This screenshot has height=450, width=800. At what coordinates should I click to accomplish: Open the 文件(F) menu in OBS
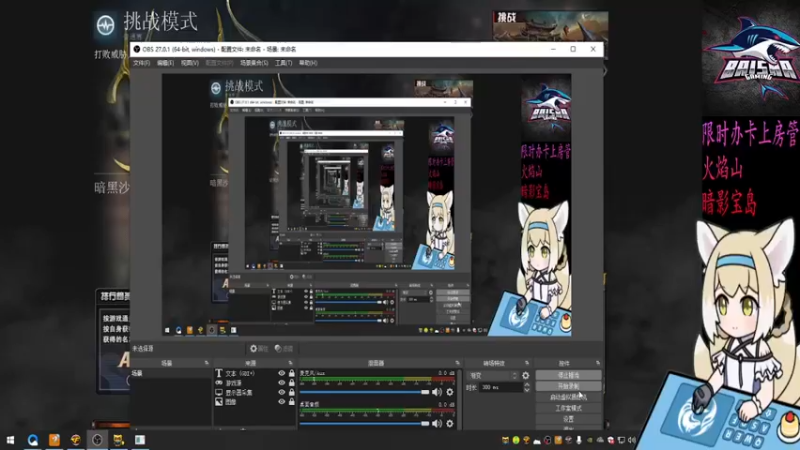[141, 63]
